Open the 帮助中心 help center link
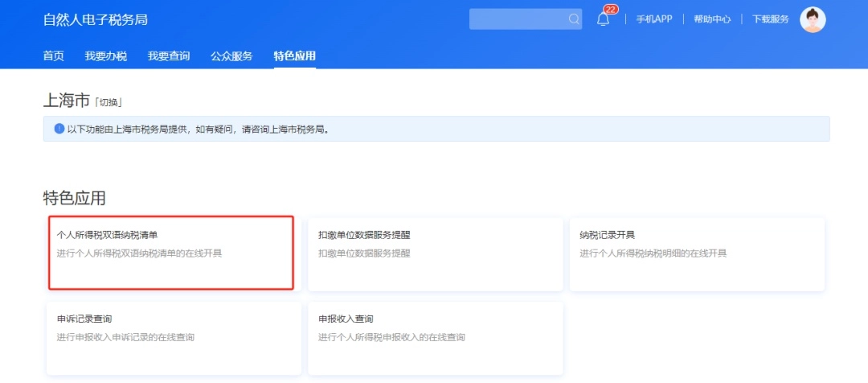 pyautogui.click(x=712, y=19)
